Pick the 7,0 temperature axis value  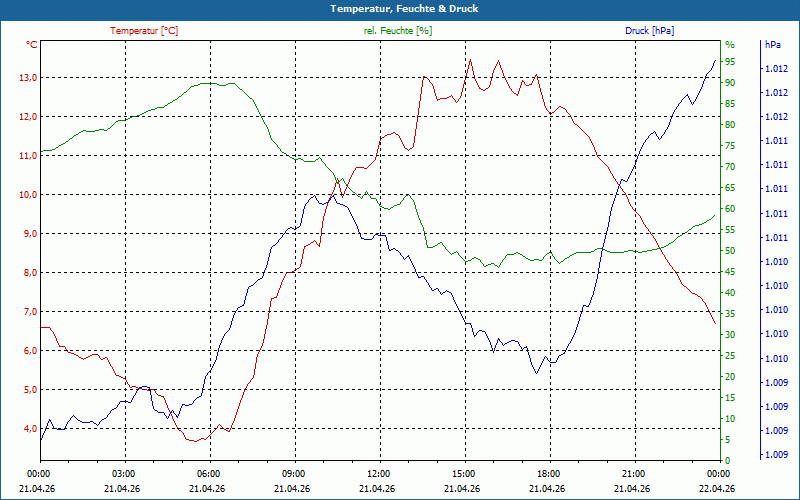click(29, 312)
